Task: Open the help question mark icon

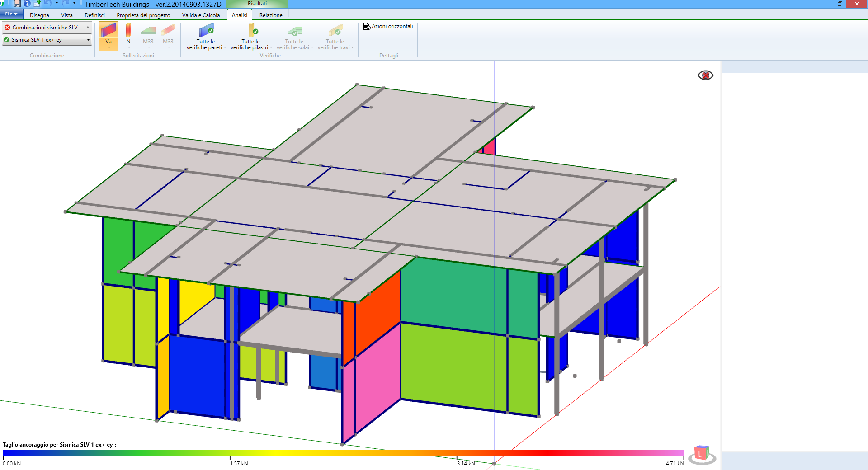Action: pyautogui.click(x=27, y=4)
